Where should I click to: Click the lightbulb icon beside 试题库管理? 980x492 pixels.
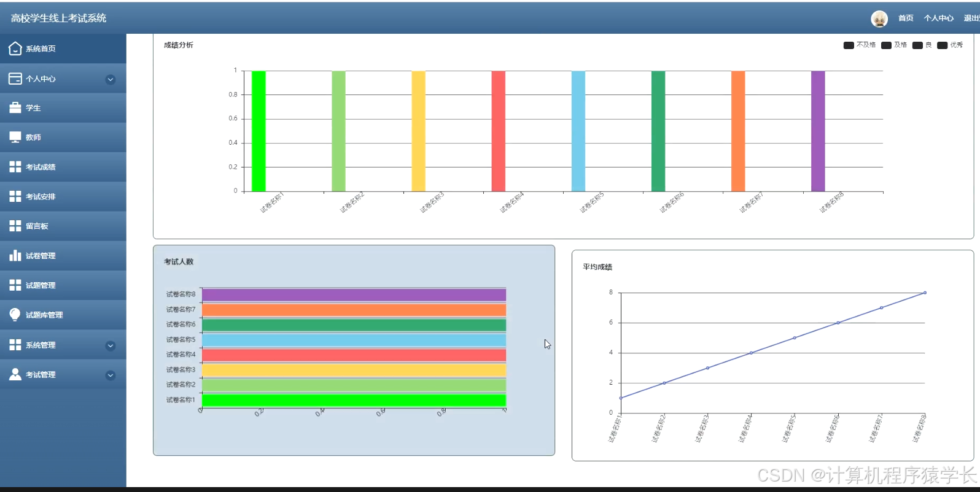[15, 315]
